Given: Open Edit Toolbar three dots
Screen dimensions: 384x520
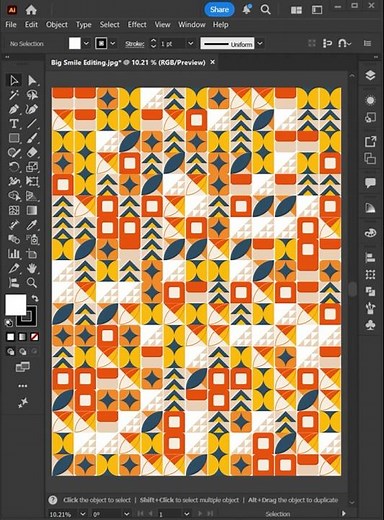Looking at the screenshot, I should click(x=23, y=386).
